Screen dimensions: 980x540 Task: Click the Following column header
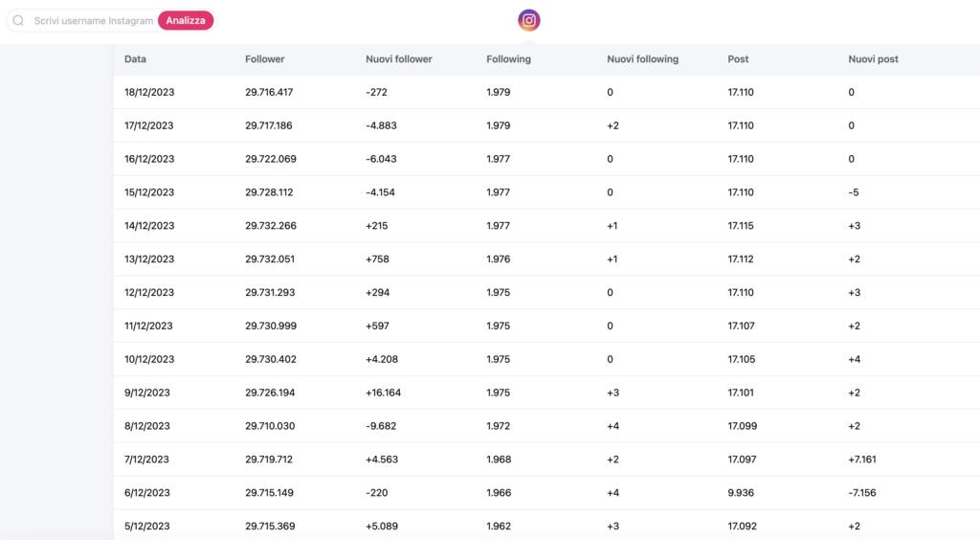click(508, 59)
